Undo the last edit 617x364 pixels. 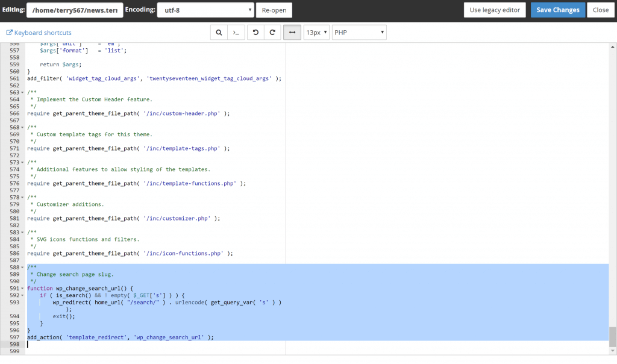pos(255,33)
